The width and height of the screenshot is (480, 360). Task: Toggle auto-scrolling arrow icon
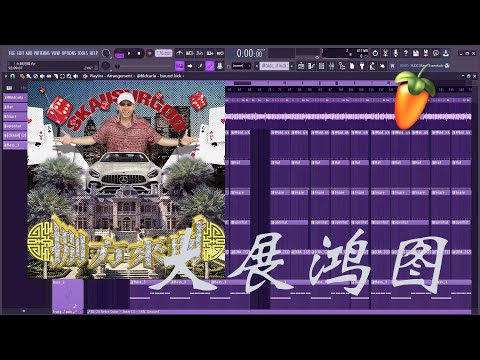click(190, 66)
